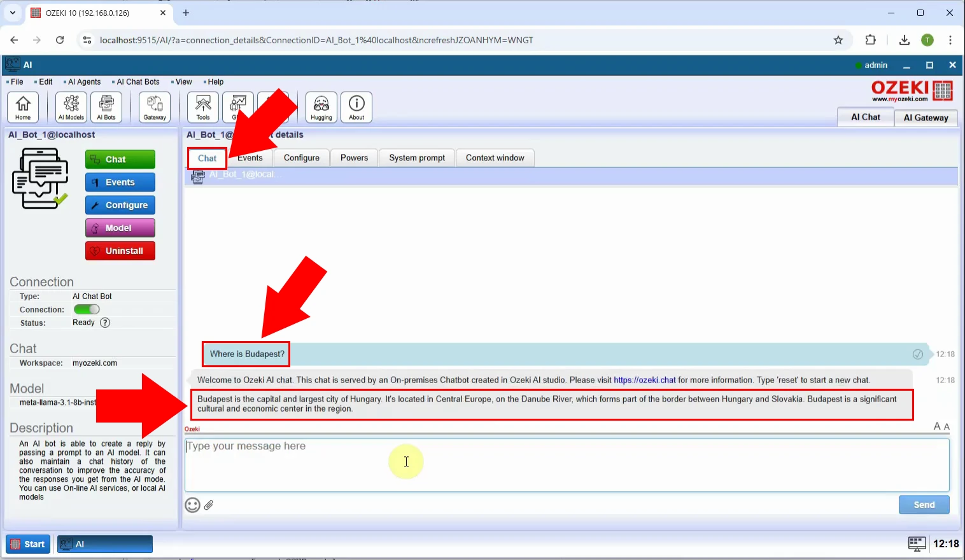Screen dimensions: 965x560
Task: Open browser downloads icon
Action: 904,40
